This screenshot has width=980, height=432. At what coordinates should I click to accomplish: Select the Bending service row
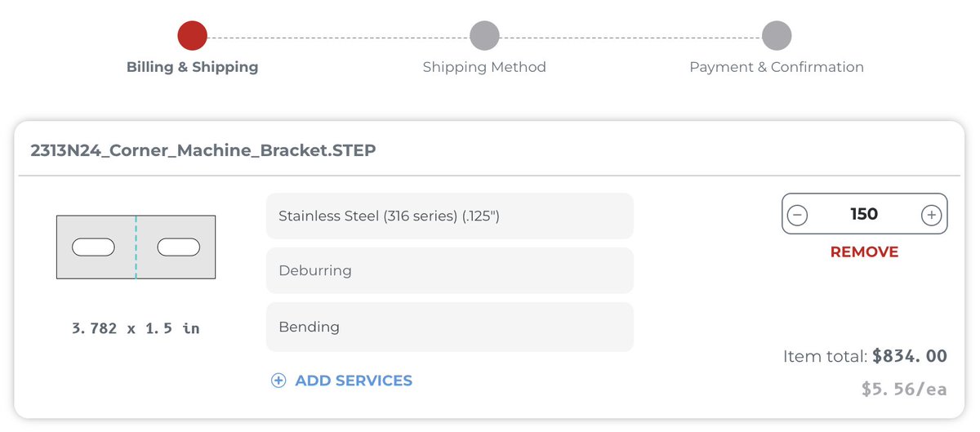pyautogui.click(x=449, y=327)
